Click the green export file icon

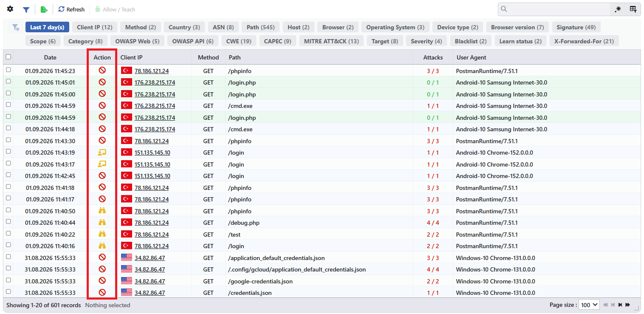[44, 9]
